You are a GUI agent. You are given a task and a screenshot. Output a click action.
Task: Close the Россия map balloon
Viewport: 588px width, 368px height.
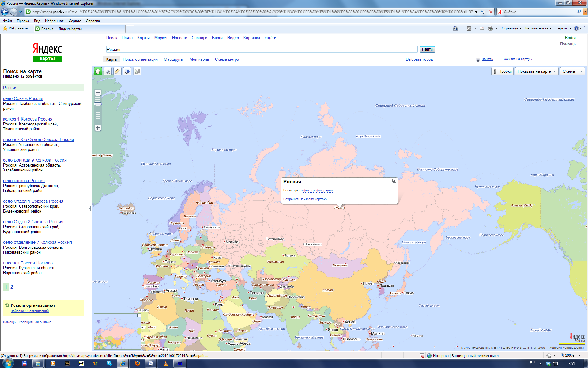click(x=394, y=181)
